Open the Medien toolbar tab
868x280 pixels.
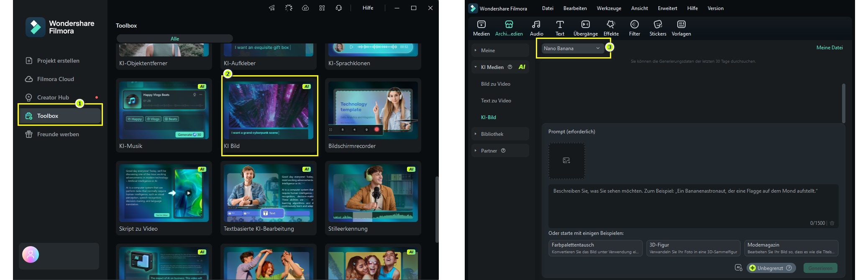(x=481, y=28)
